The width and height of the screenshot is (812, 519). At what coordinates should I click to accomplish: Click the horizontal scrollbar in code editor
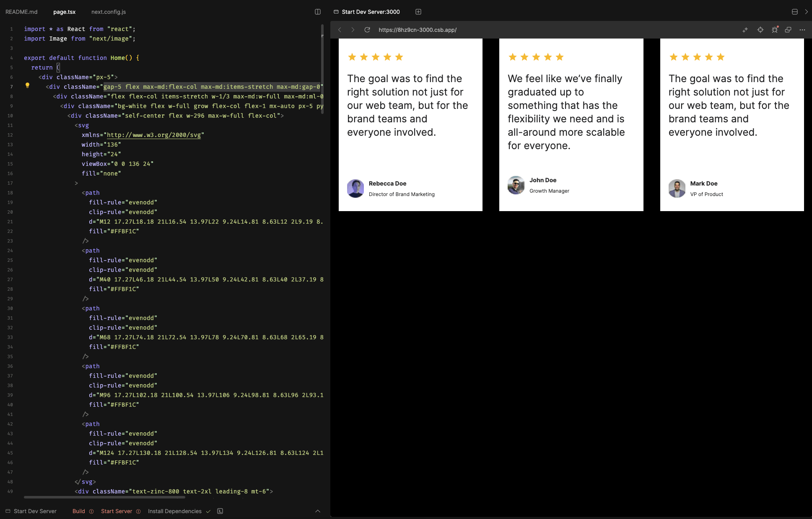[x=104, y=497]
